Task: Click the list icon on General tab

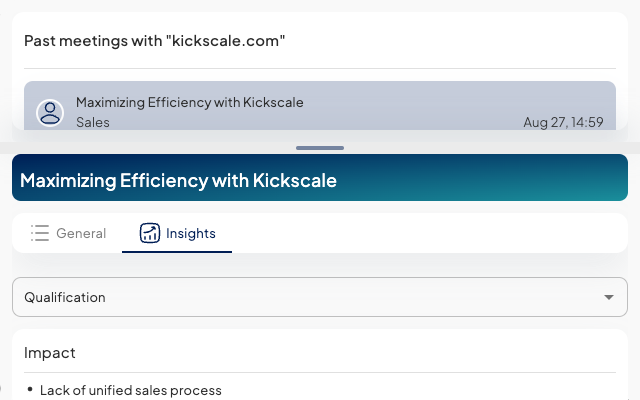Action: (x=40, y=233)
